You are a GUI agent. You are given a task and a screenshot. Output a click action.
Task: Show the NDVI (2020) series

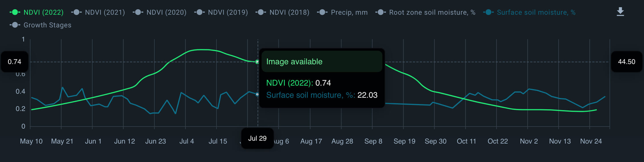166,12
